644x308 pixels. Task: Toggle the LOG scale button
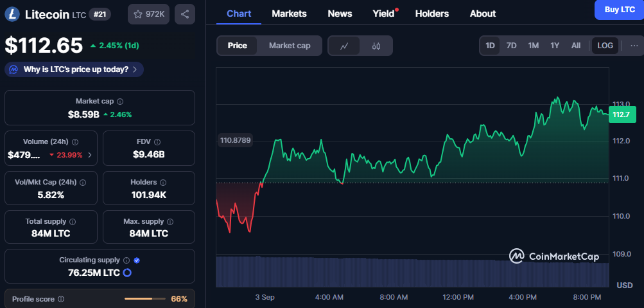click(x=605, y=46)
